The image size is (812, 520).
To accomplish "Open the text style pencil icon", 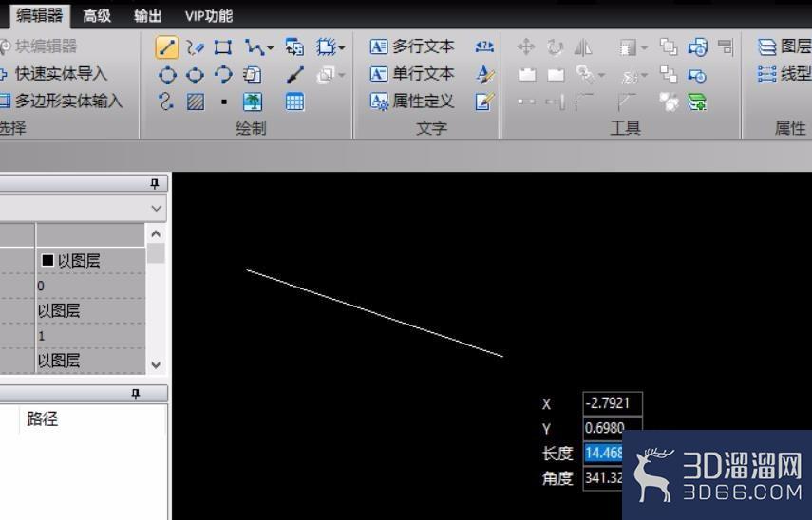I will (484, 74).
